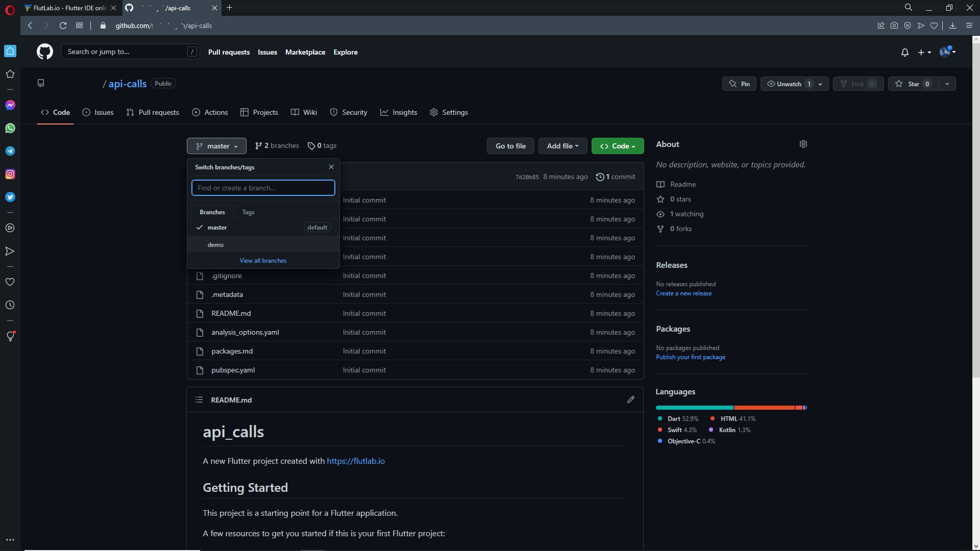980x551 pixels.
Task: Open notifications bell icon
Action: click(904, 53)
